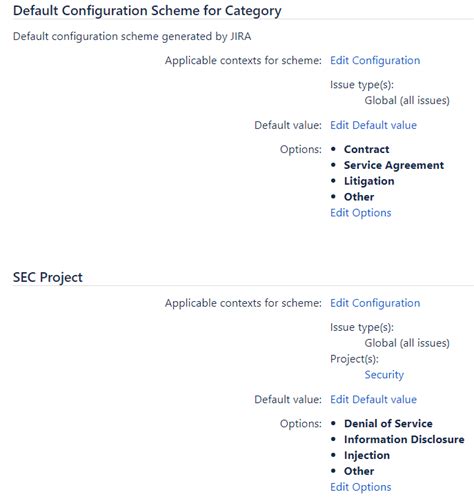Click Edit Default value in Default Scheme
The width and height of the screenshot is (474, 501).
(373, 125)
